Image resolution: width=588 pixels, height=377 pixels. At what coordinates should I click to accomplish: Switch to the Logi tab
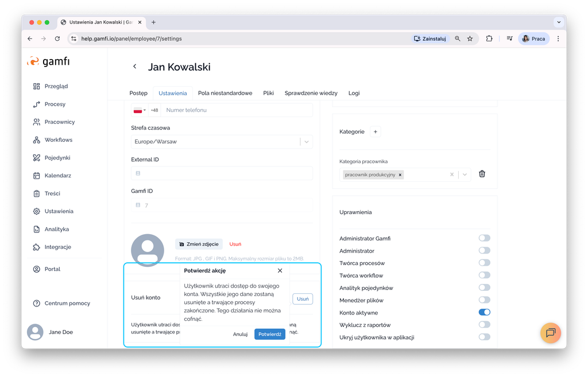point(354,93)
